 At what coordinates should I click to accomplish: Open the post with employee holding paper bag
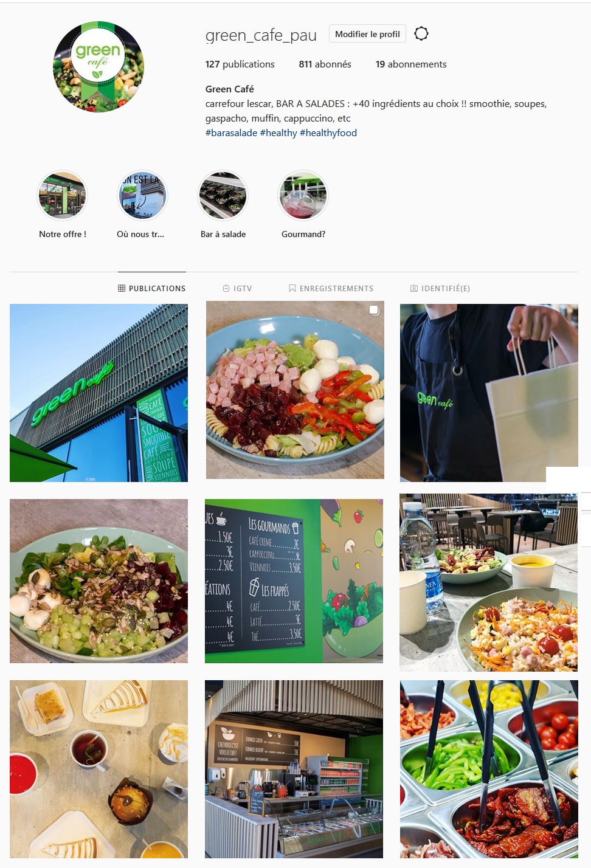[x=489, y=393]
